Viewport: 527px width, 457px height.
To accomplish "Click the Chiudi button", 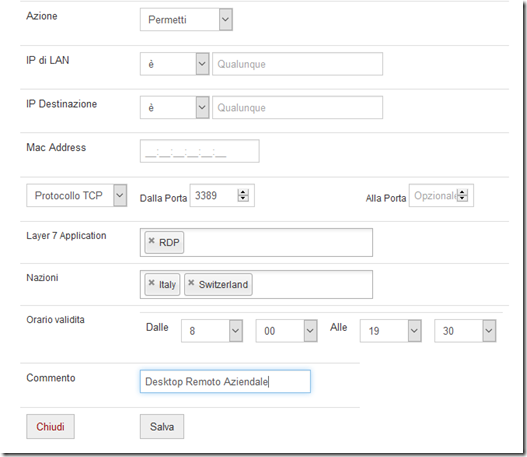I will [x=50, y=426].
